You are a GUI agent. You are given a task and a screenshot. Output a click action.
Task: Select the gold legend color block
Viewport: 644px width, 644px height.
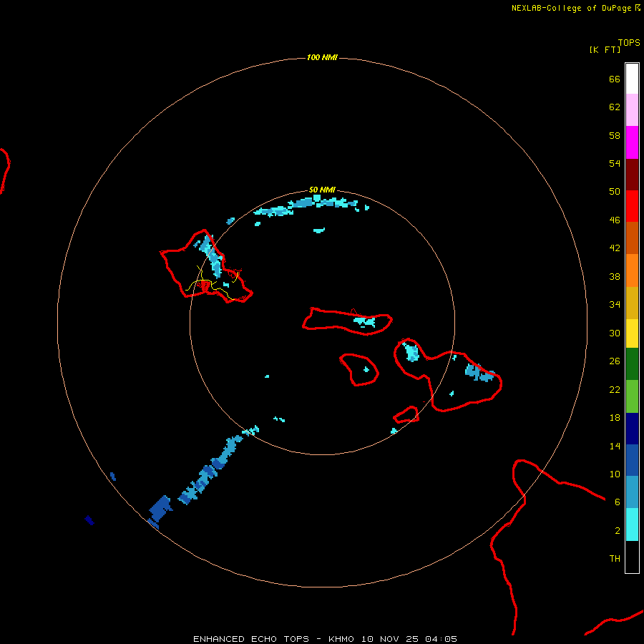pos(632,303)
